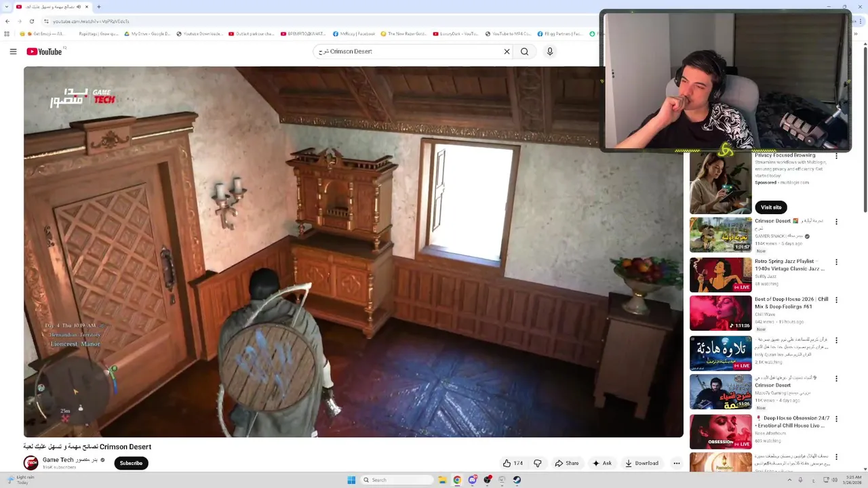The height and width of the screenshot is (488, 868).
Task: View site information icon in address bar
Action: (x=46, y=21)
